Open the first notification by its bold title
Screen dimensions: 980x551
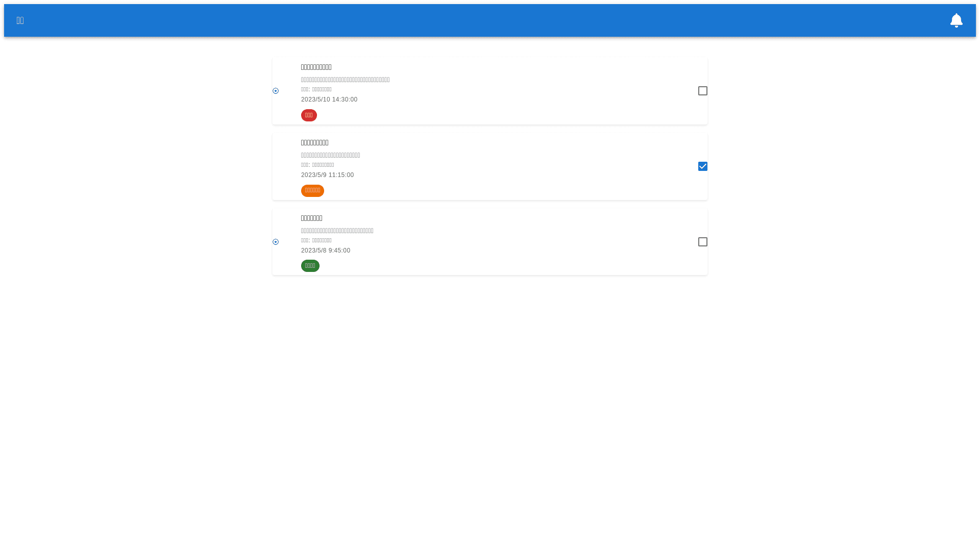click(316, 67)
